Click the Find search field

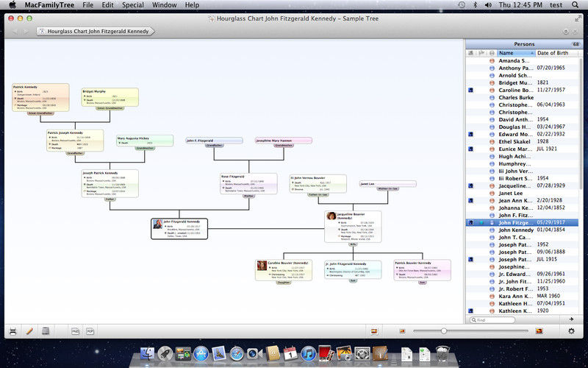pyautogui.click(x=492, y=320)
